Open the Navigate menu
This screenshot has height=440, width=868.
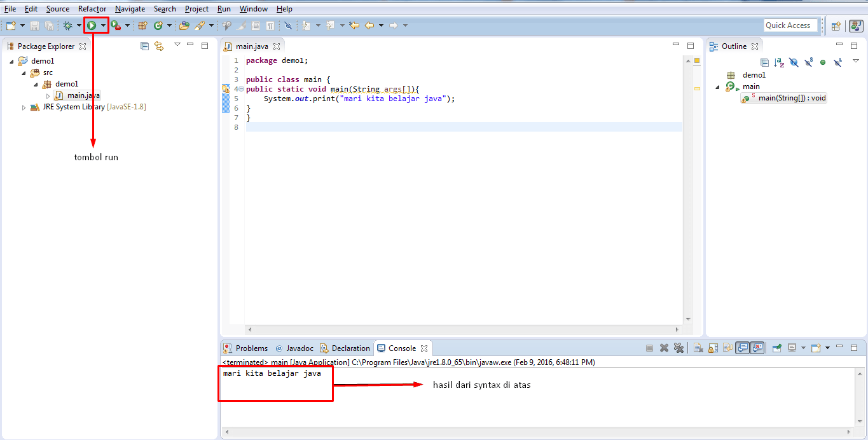click(130, 9)
